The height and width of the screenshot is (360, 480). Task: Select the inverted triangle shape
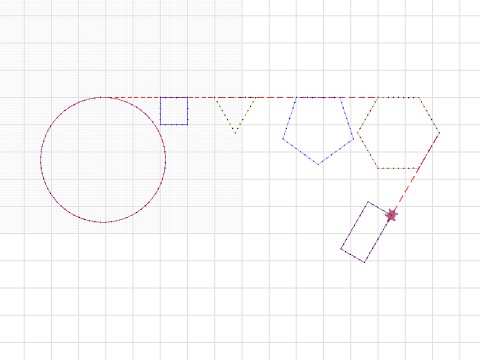[x=235, y=115]
